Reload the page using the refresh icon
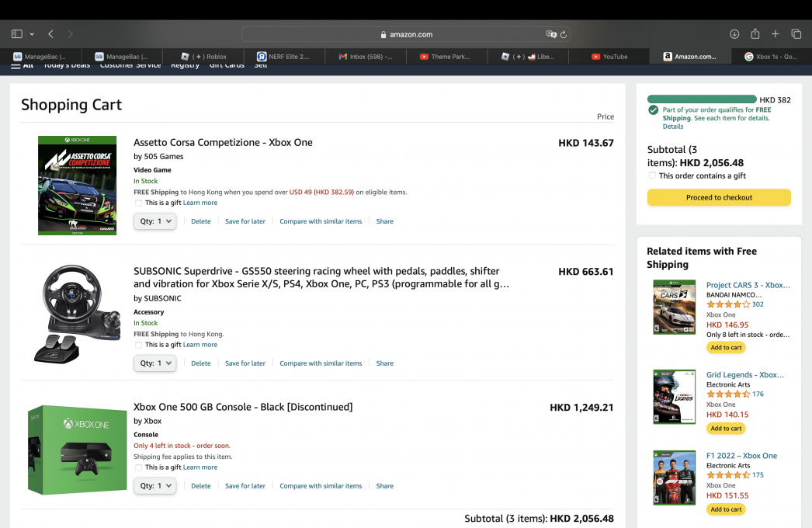The width and height of the screenshot is (812, 528). click(564, 34)
